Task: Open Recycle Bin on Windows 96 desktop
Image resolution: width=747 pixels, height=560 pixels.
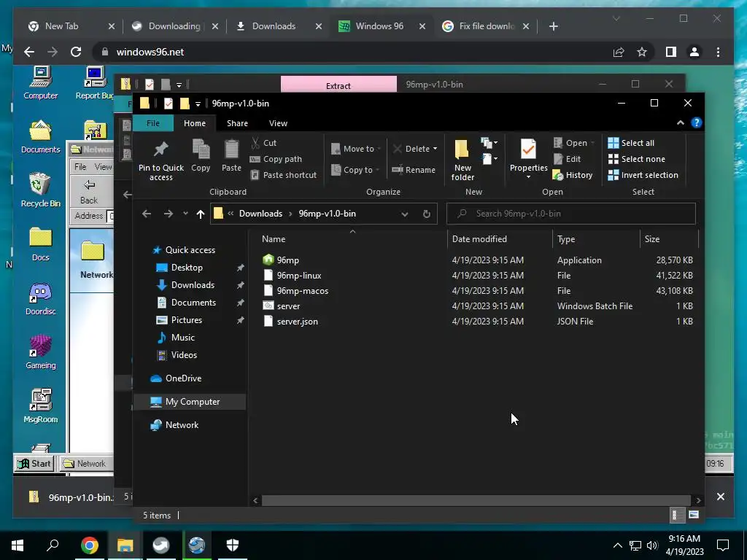Action: pos(41,190)
